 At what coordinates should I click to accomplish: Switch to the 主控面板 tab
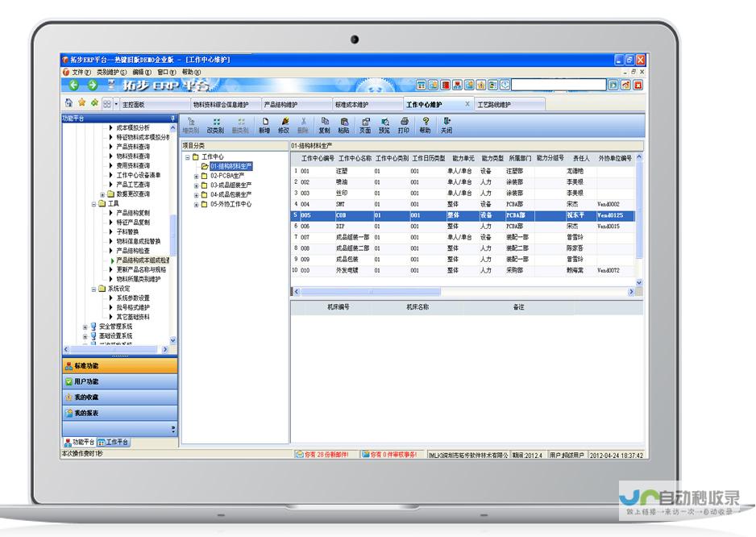(154, 104)
